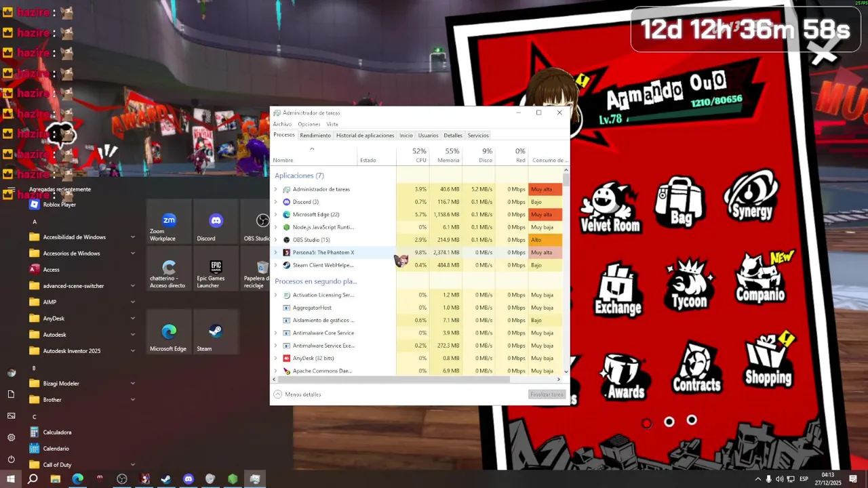Expand Accesibilidad de Windows folder chevron

(x=132, y=237)
